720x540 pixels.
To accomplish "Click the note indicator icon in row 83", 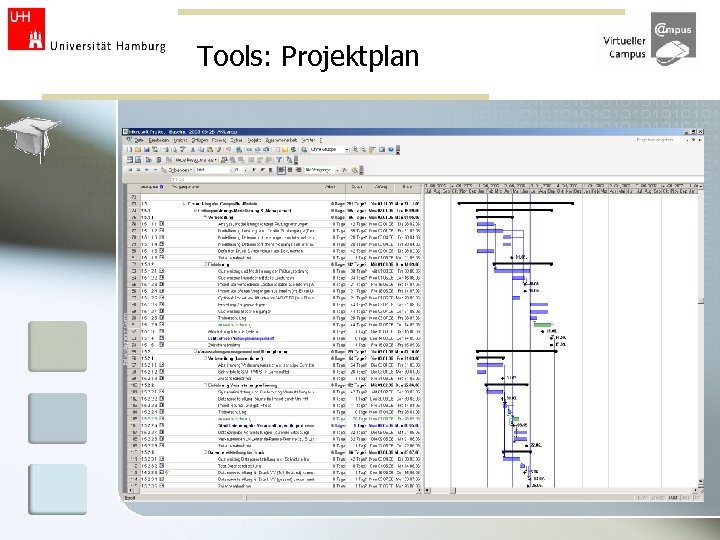I will (162, 271).
